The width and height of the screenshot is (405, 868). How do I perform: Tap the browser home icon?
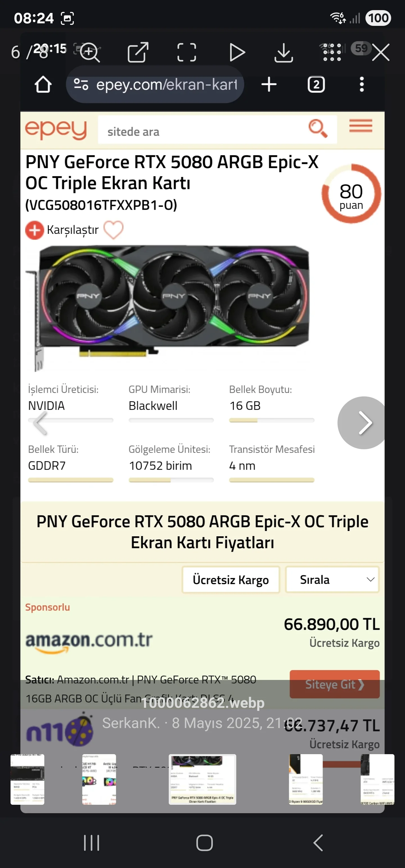click(43, 84)
